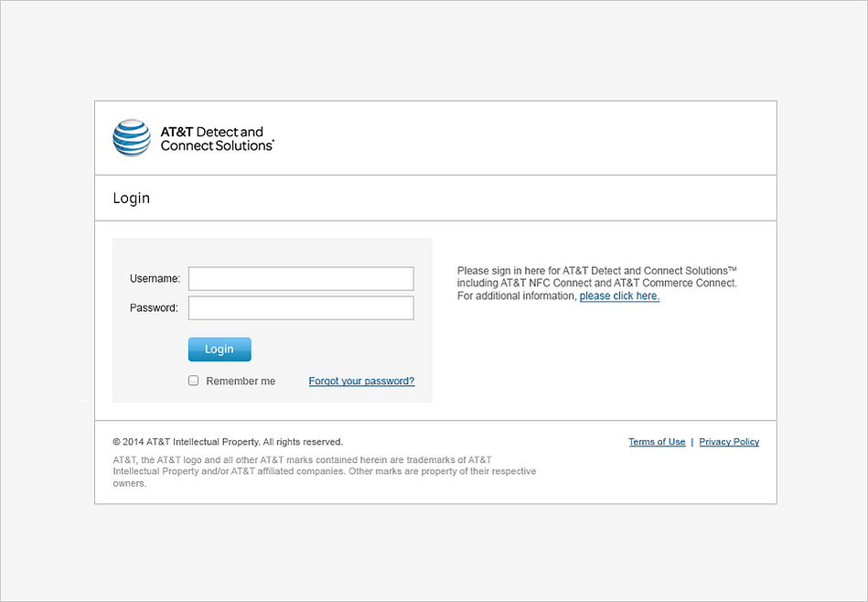The width and height of the screenshot is (868, 602).
Task: Click the including AT&T NFC Connect line
Action: (x=596, y=283)
